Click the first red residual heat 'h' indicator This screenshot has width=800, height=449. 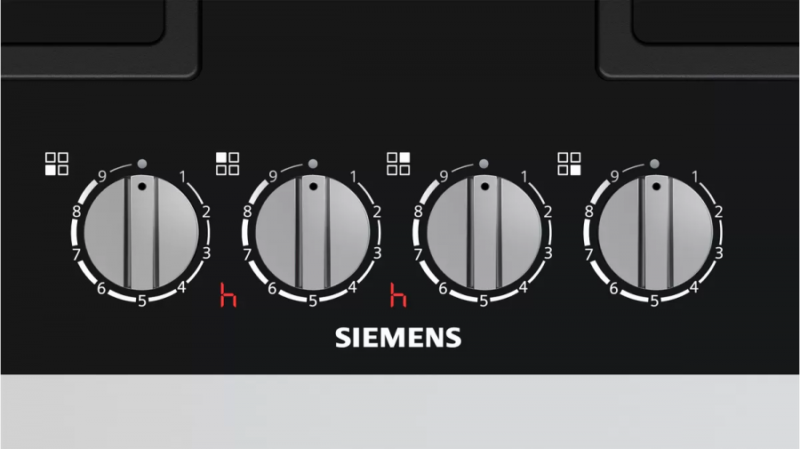pos(228,295)
